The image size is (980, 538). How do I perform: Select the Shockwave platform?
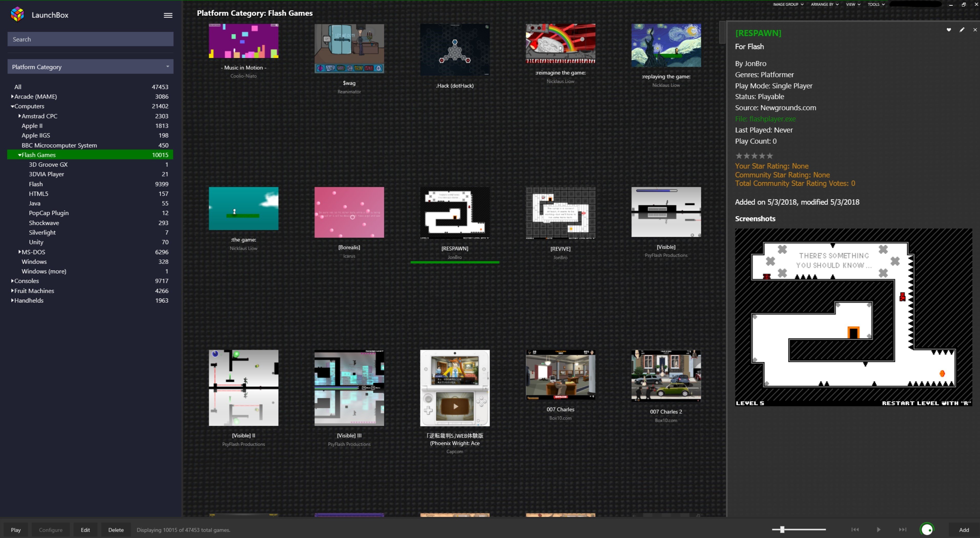pos(90,223)
